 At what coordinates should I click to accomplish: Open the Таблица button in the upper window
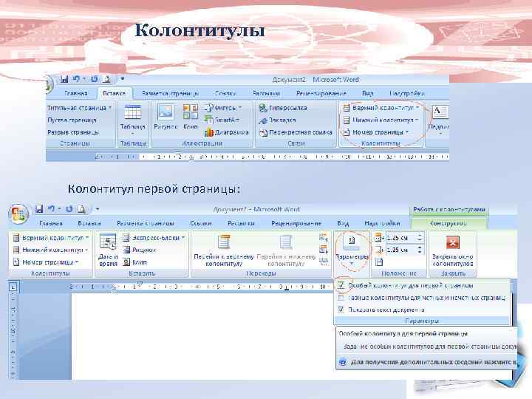pos(133,120)
